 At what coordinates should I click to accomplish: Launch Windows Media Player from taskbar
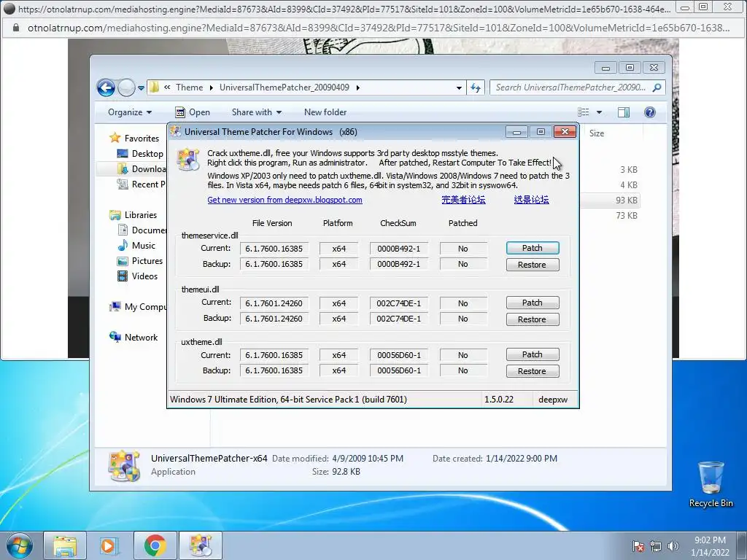click(x=109, y=545)
